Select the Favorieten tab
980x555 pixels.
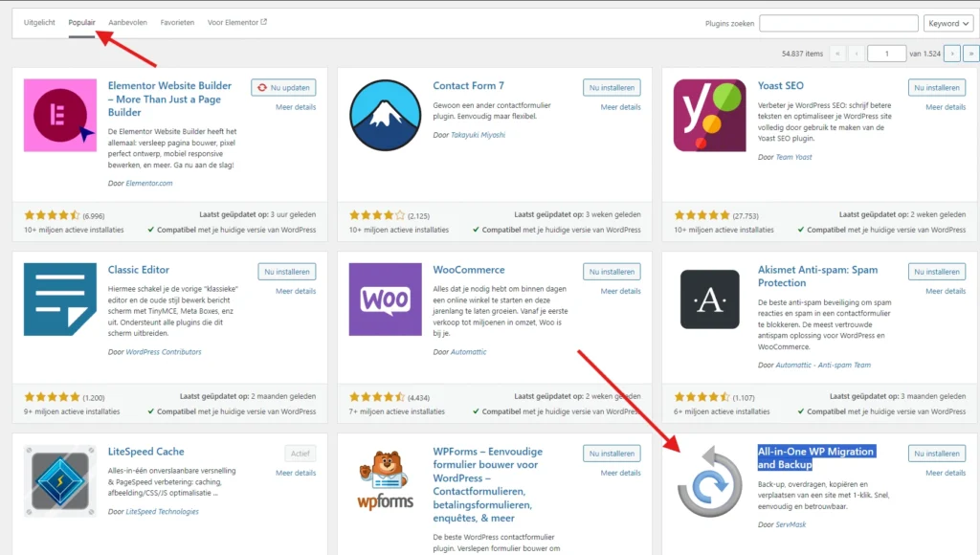click(x=178, y=22)
